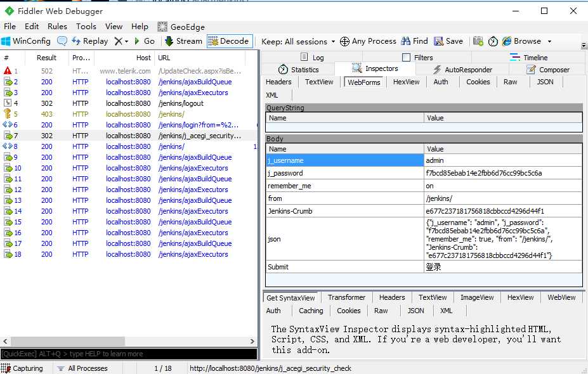Toggle Capturing in the status bar
588x374 pixels.
22,368
